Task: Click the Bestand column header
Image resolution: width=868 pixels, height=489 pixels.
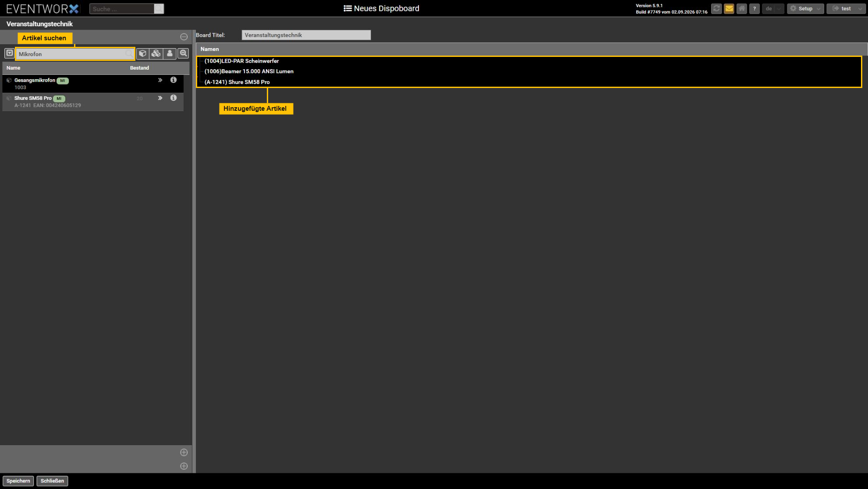Action: tap(139, 68)
